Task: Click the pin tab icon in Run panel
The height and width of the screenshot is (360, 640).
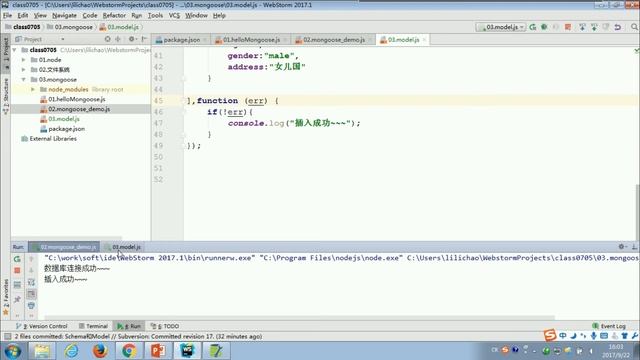Action: point(17,300)
